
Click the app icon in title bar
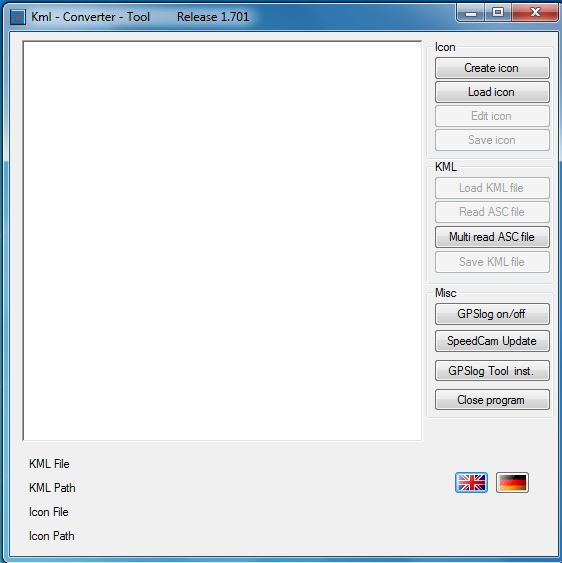pos(17,17)
